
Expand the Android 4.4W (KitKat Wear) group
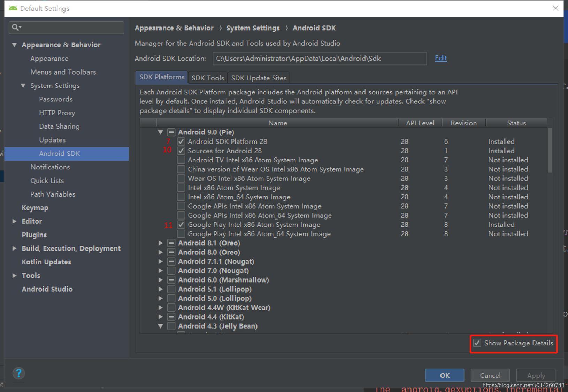point(160,308)
